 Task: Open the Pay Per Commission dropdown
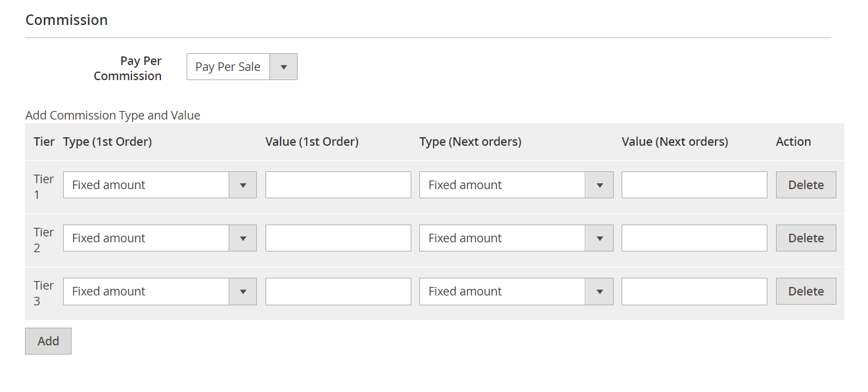click(242, 67)
